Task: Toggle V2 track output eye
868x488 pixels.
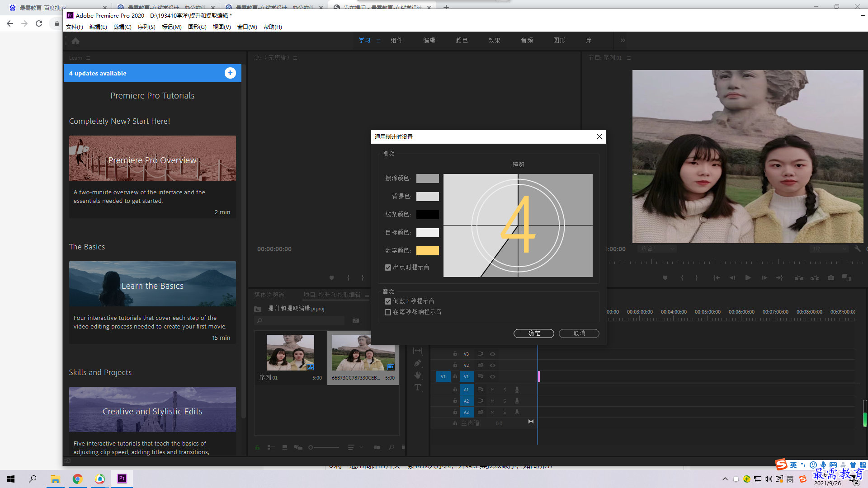Action: point(492,365)
